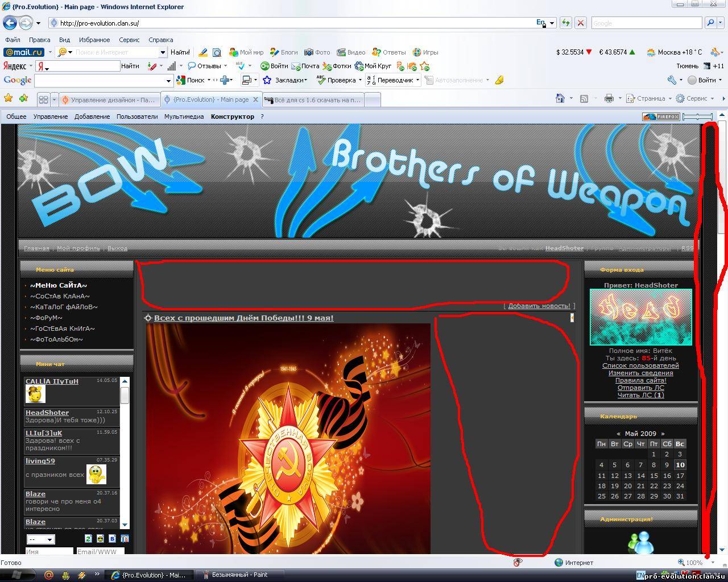Image resolution: width=728 pixels, height=582 pixels.
Task: Click the Print icon
Action: (x=609, y=98)
